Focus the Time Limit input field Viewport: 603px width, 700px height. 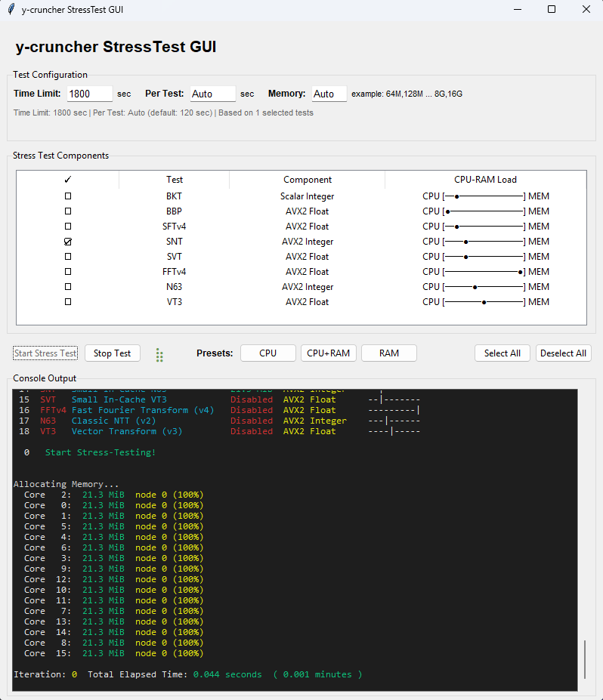pos(90,94)
